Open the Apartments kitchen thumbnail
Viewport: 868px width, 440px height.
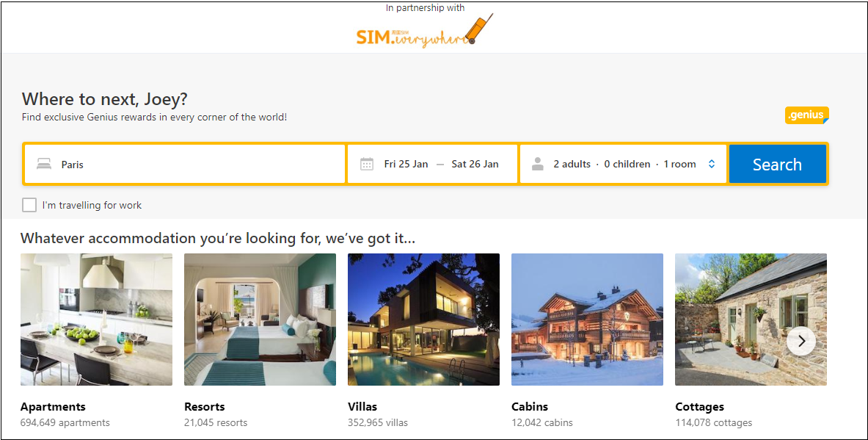click(96, 320)
